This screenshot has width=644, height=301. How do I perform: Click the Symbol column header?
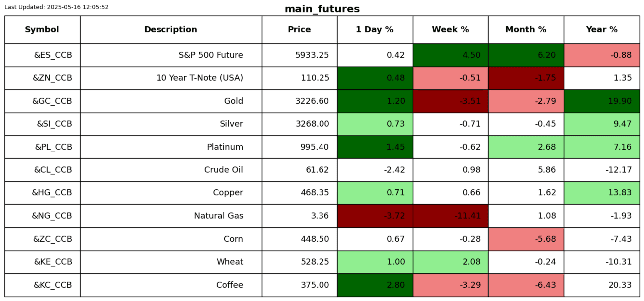point(42,30)
